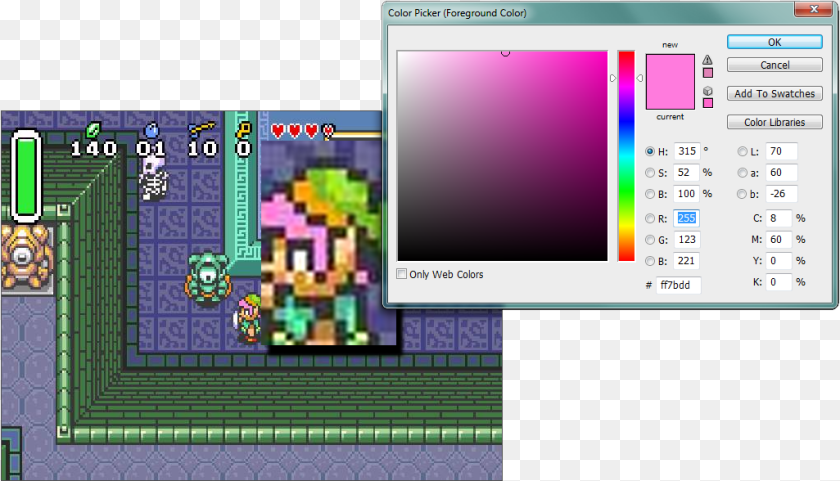Image resolution: width=840 pixels, height=481 pixels.
Task: Select the RGB blue B radio button
Action: pyautogui.click(x=650, y=261)
